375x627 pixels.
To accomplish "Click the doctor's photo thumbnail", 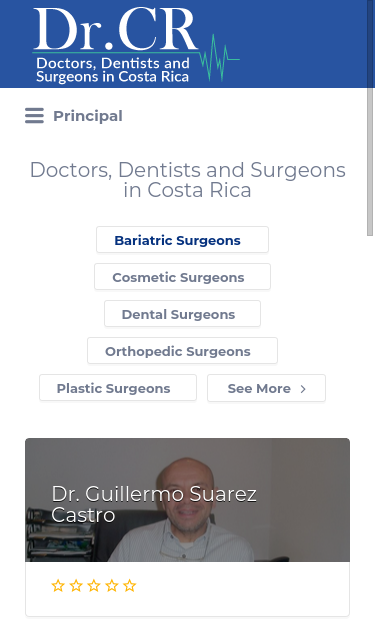I will (x=188, y=500).
